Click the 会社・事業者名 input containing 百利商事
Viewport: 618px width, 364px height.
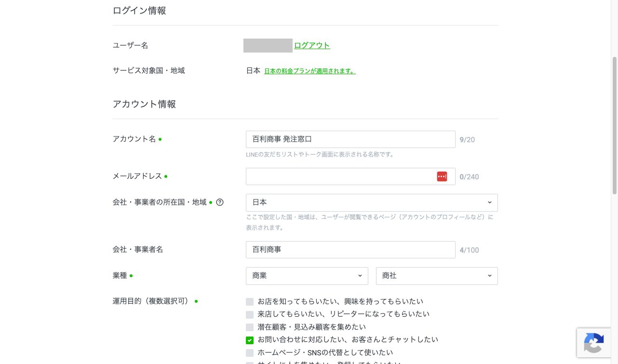pos(350,250)
